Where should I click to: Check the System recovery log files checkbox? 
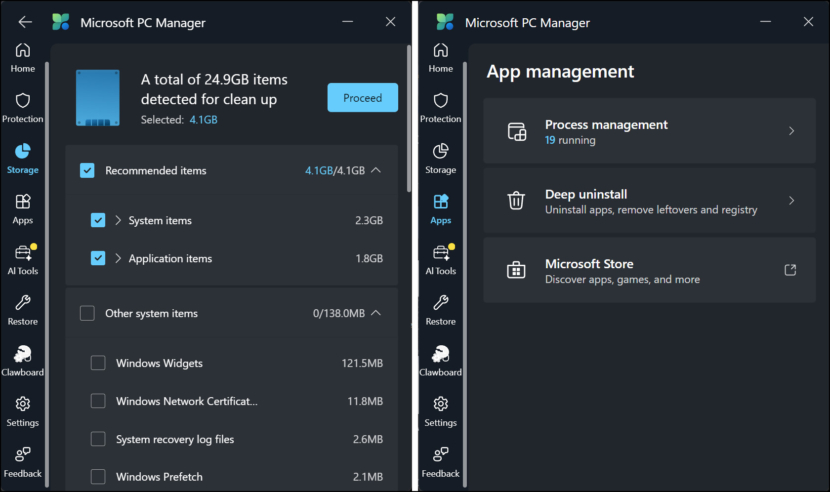click(98, 439)
